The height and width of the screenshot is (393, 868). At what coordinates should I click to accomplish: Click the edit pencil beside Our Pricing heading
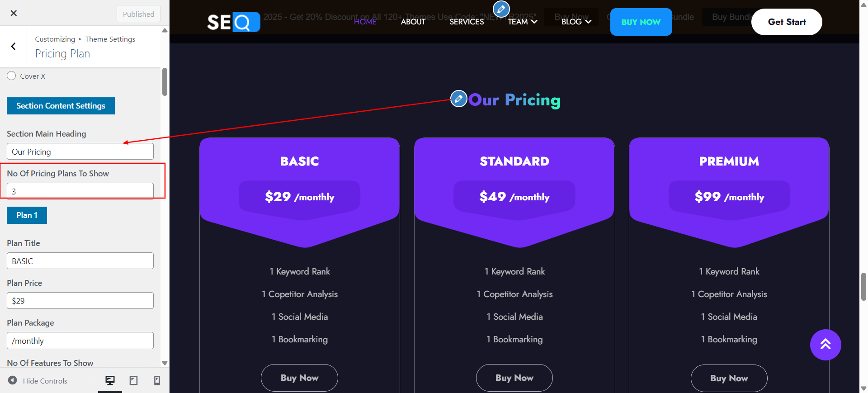pyautogui.click(x=458, y=98)
